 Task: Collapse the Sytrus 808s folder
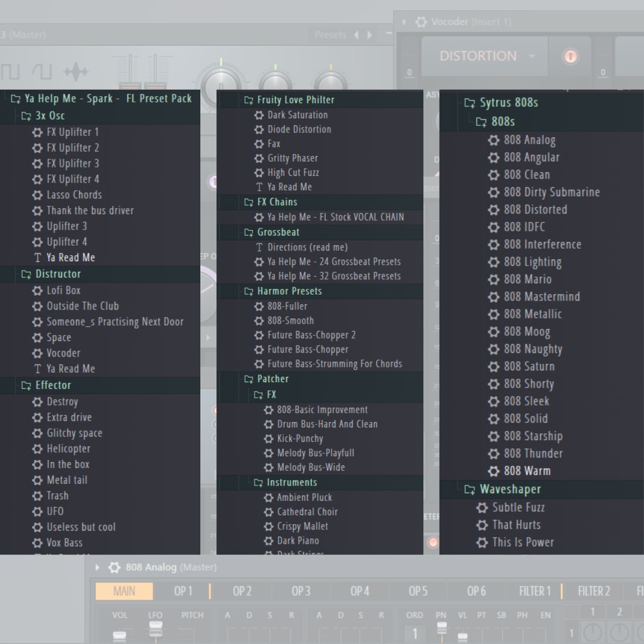click(x=469, y=103)
